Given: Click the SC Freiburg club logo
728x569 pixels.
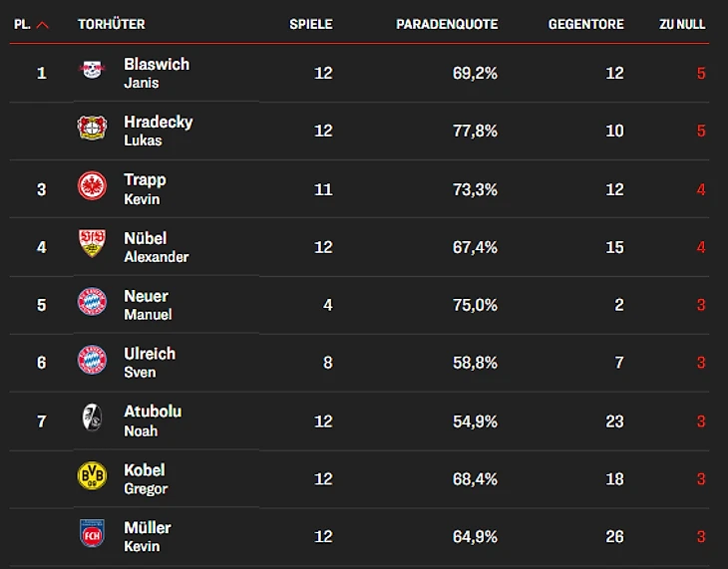Looking at the screenshot, I should tap(92, 418).
